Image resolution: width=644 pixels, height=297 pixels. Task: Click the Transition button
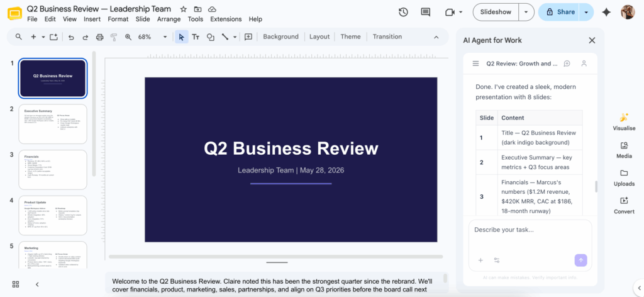(387, 36)
